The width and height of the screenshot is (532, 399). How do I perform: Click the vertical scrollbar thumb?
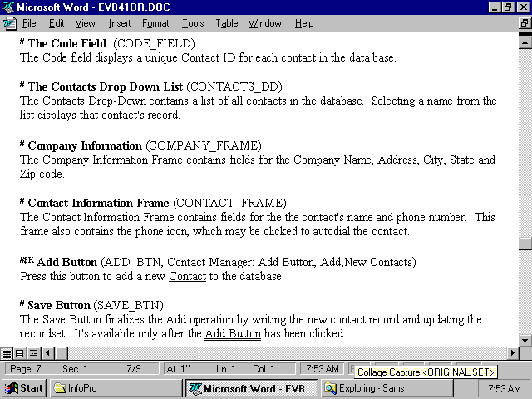525,244
